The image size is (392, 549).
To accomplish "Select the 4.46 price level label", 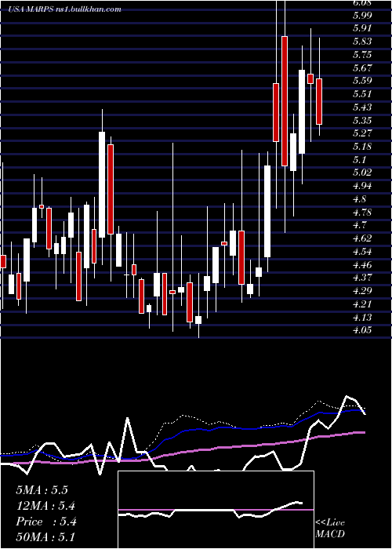I will (x=363, y=265).
